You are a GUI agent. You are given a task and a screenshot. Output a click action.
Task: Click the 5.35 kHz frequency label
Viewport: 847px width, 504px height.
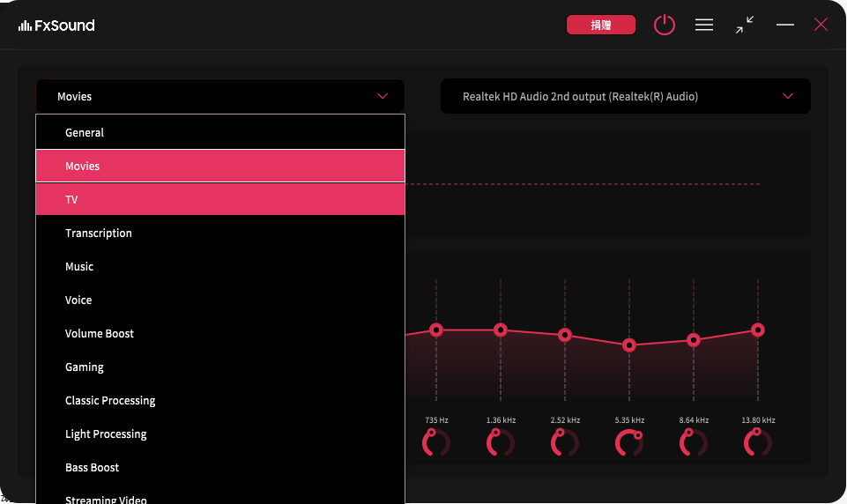(629, 419)
